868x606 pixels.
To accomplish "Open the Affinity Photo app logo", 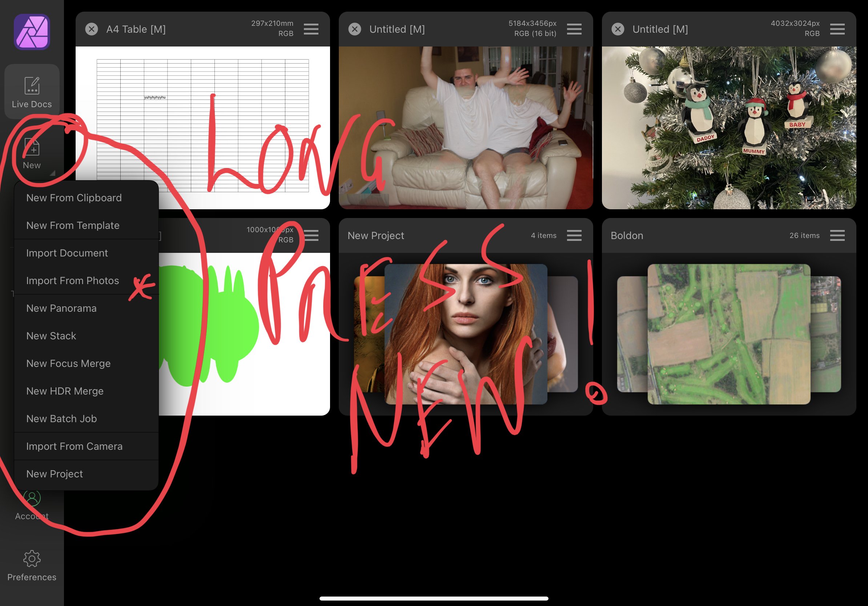I will (32, 32).
